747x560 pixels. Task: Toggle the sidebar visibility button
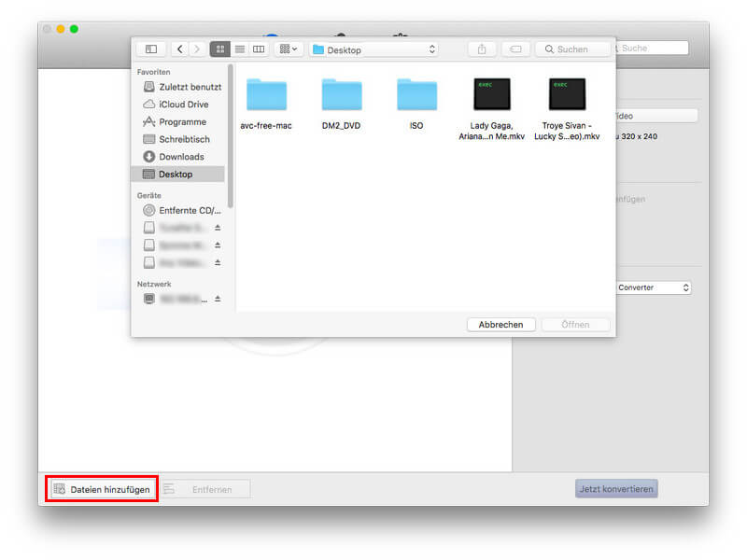pos(151,49)
